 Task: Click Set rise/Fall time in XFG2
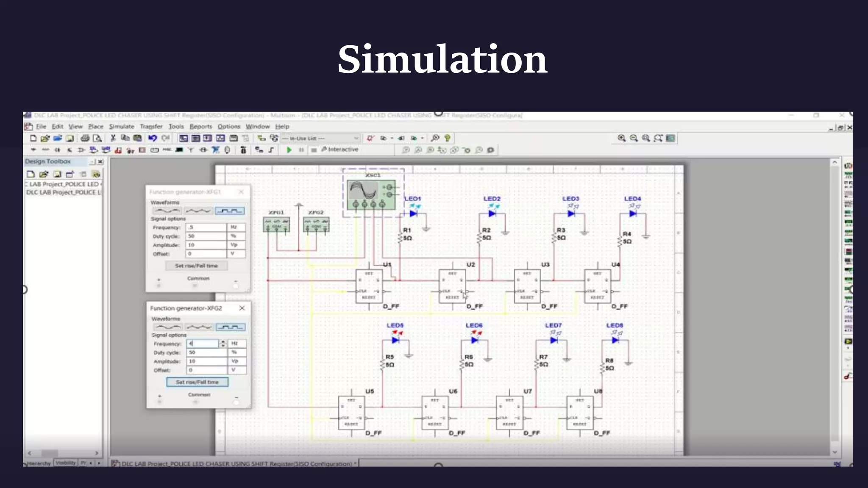pos(197,382)
